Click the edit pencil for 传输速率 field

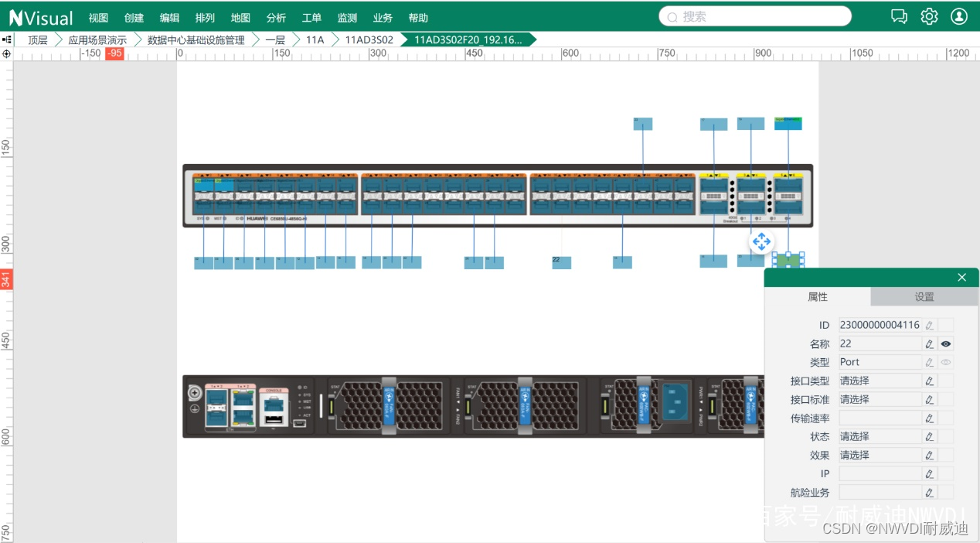click(x=930, y=418)
